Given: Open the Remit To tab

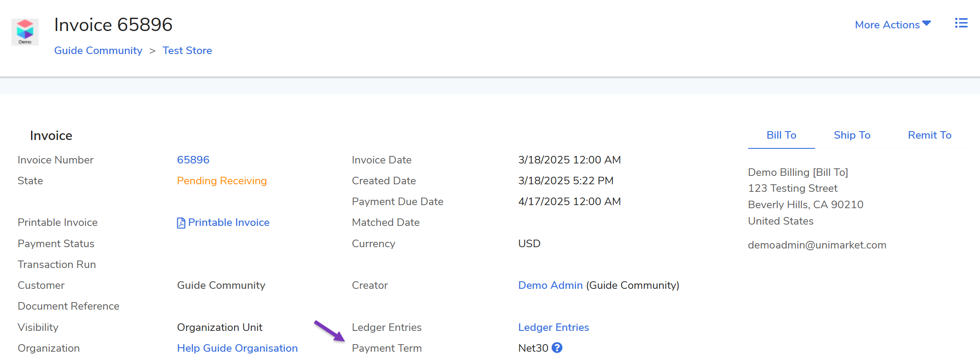Looking at the screenshot, I should 929,135.
